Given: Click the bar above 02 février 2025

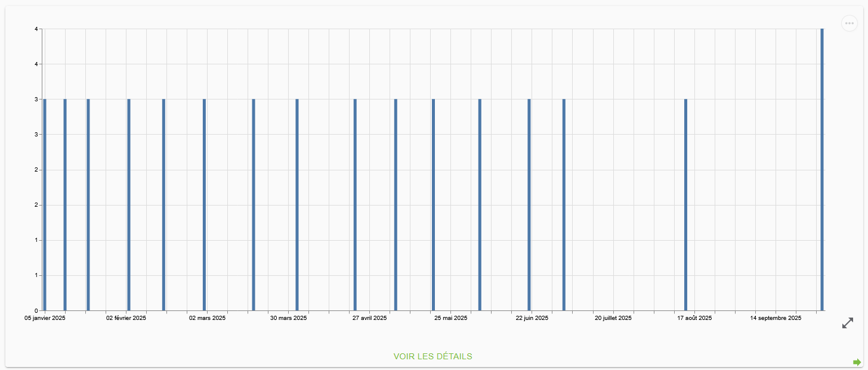Looking at the screenshot, I should click(x=128, y=205).
